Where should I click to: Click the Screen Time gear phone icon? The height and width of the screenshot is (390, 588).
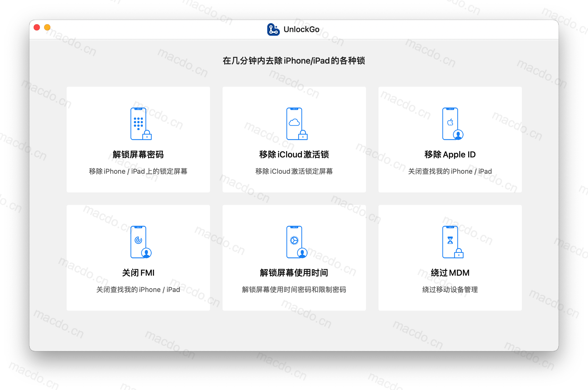click(x=297, y=242)
